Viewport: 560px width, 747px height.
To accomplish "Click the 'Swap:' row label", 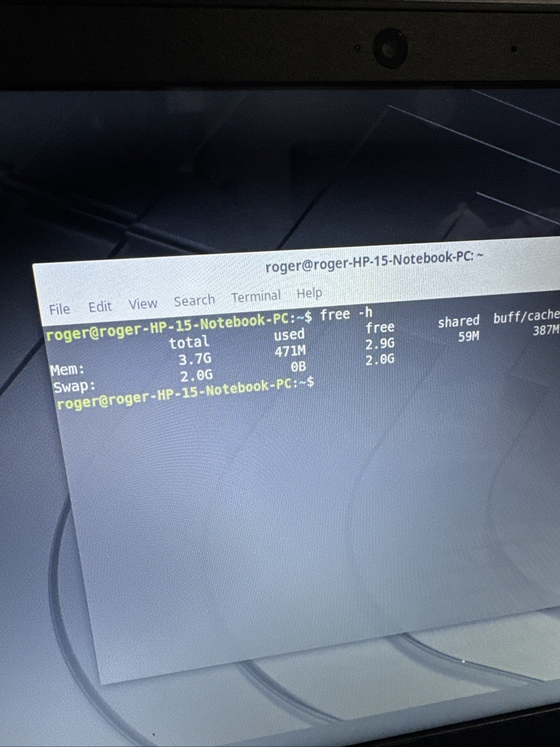I will tap(74, 387).
